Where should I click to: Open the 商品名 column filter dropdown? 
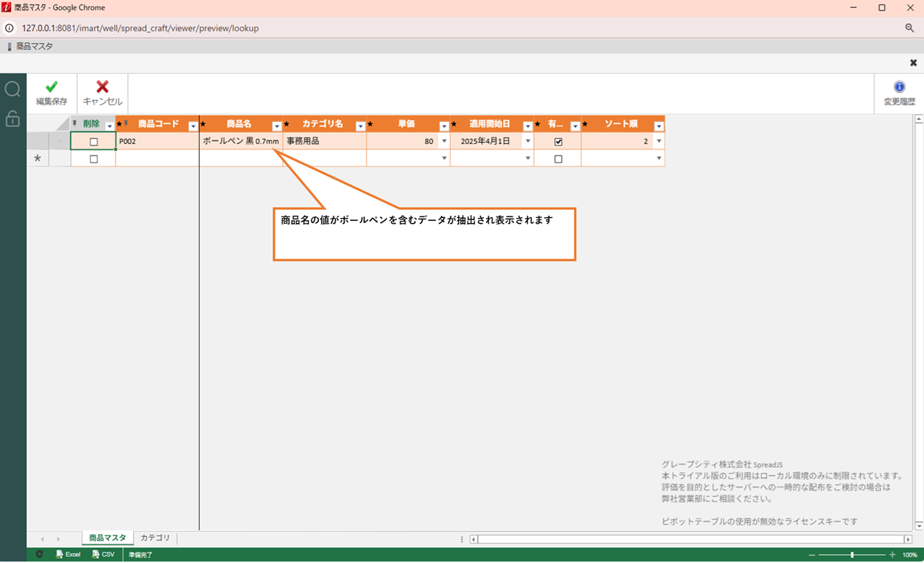277,126
